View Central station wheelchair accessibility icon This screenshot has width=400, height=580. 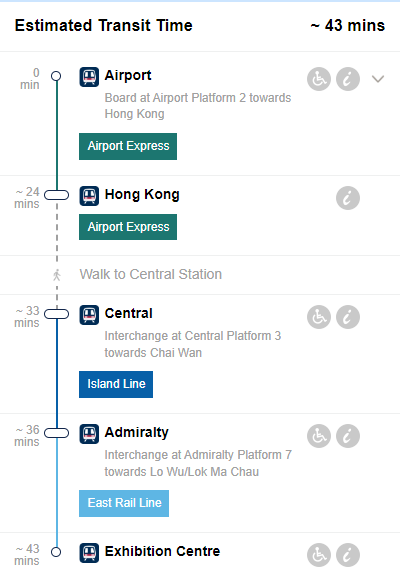(x=319, y=317)
